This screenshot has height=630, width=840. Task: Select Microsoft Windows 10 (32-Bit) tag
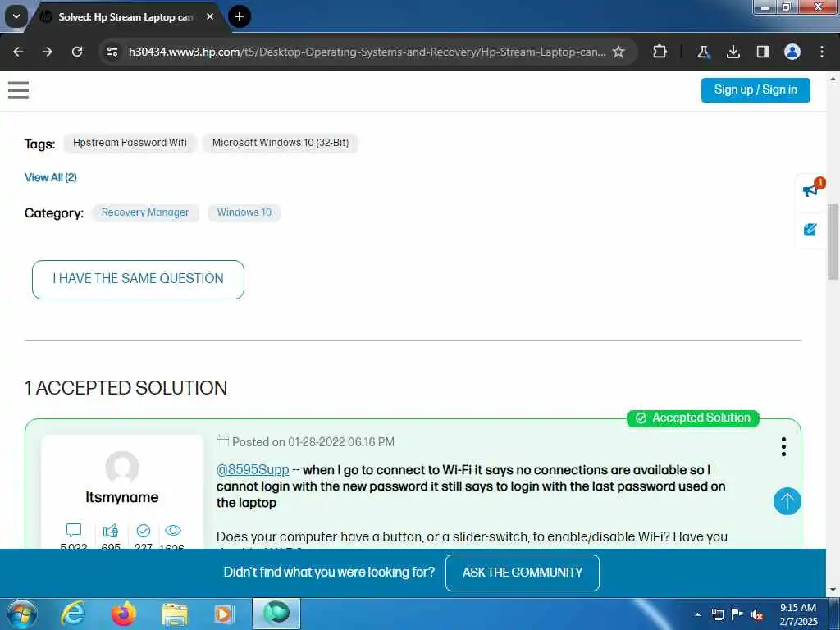pyautogui.click(x=281, y=143)
